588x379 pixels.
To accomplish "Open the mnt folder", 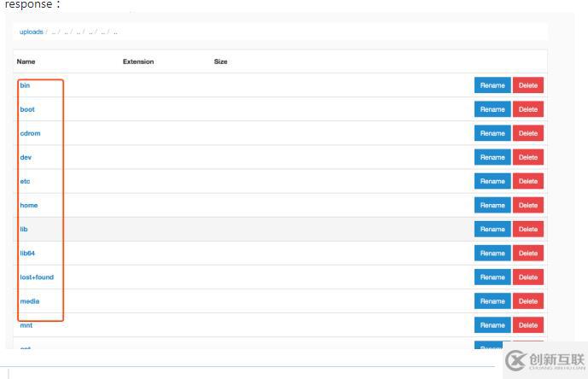I will point(26,325).
